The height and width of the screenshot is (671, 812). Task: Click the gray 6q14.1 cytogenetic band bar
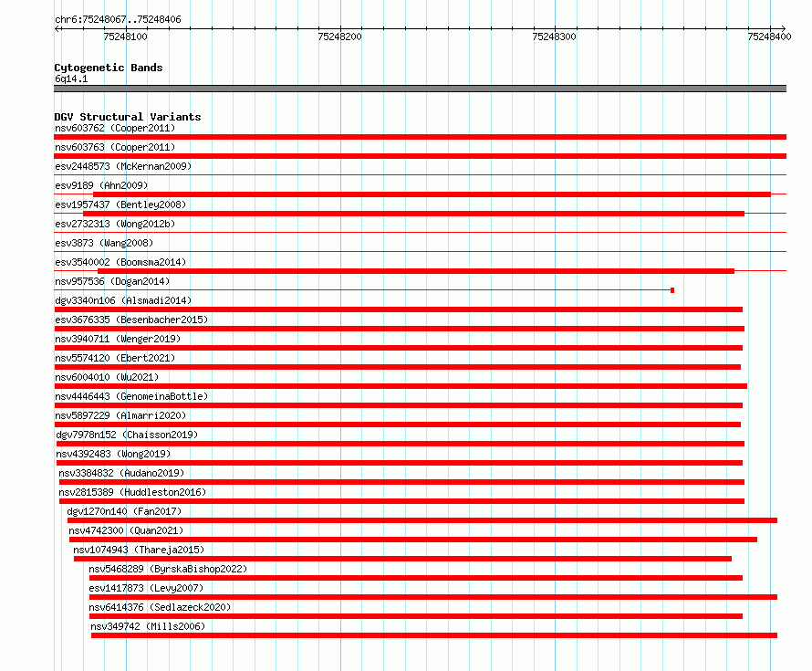420,89
